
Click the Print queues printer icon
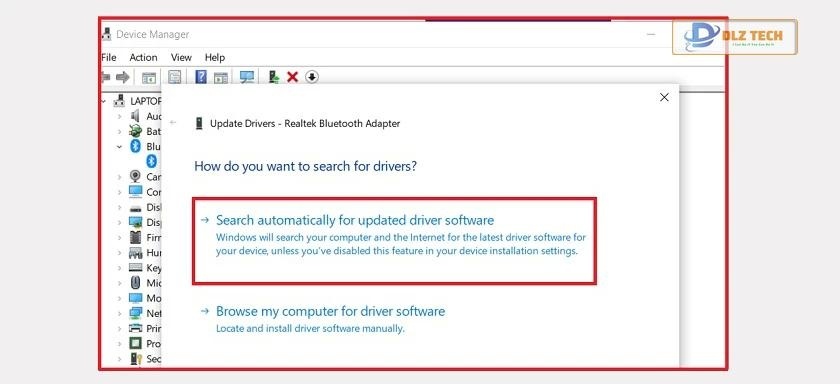pos(136,328)
